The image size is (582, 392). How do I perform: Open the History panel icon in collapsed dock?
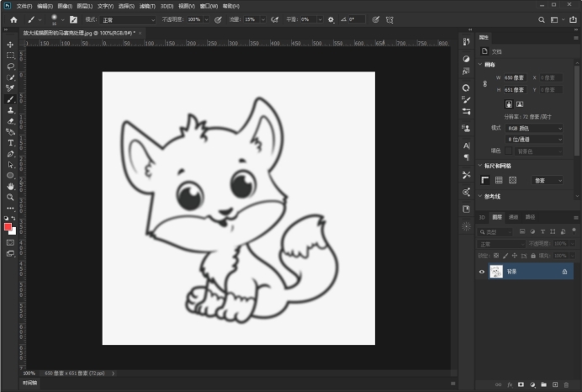tap(466, 41)
